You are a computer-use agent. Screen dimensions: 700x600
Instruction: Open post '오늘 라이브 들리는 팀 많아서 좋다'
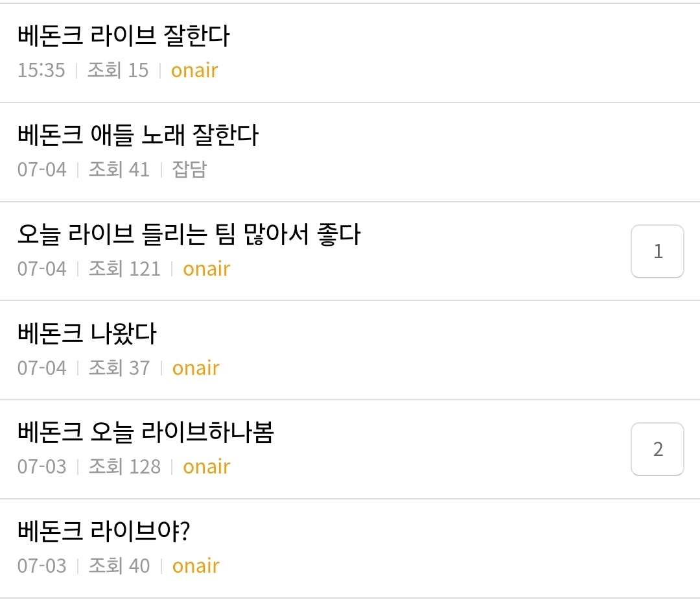pyautogui.click(x=188, y=235)
